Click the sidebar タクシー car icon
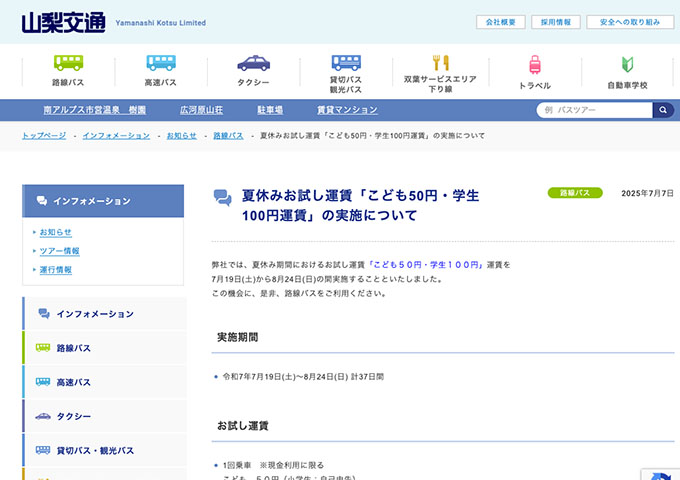680x480 pixels. point(43,416)
